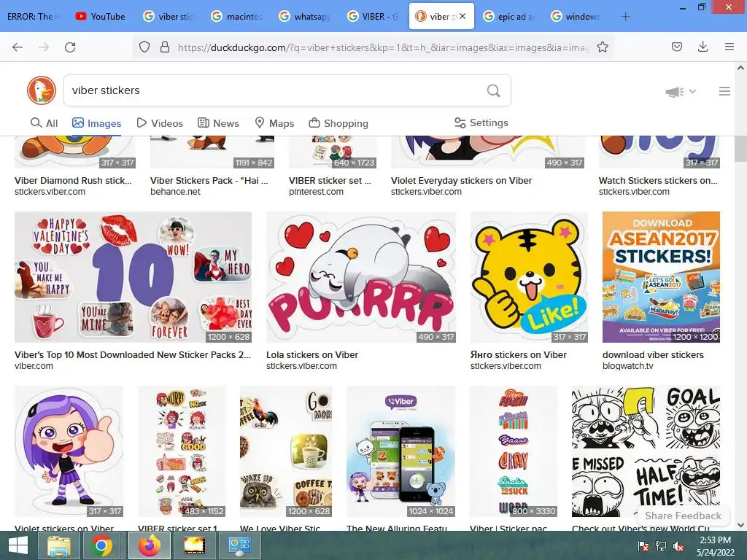Click the search magnifier button
747x560 pixels.
[x=494, y=90]
